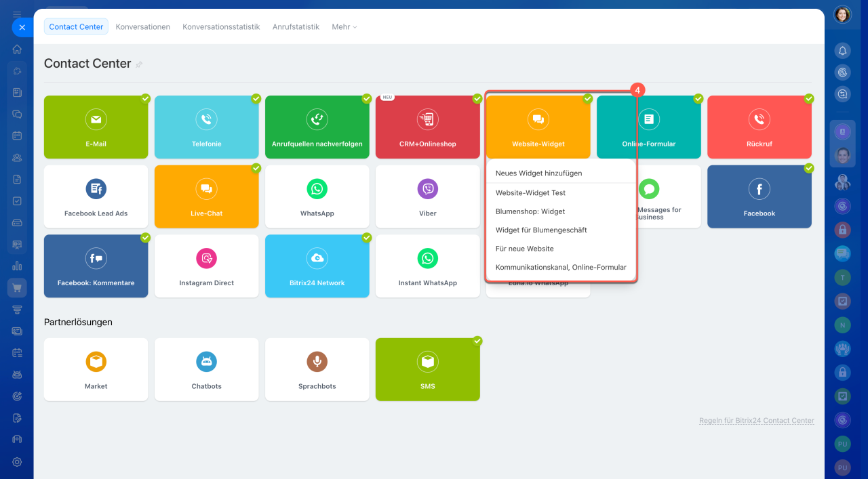The width and height of the screenshot is (868, 479).
Task: Click the Website-Widget tile
Action: click(x=538, y=127)
